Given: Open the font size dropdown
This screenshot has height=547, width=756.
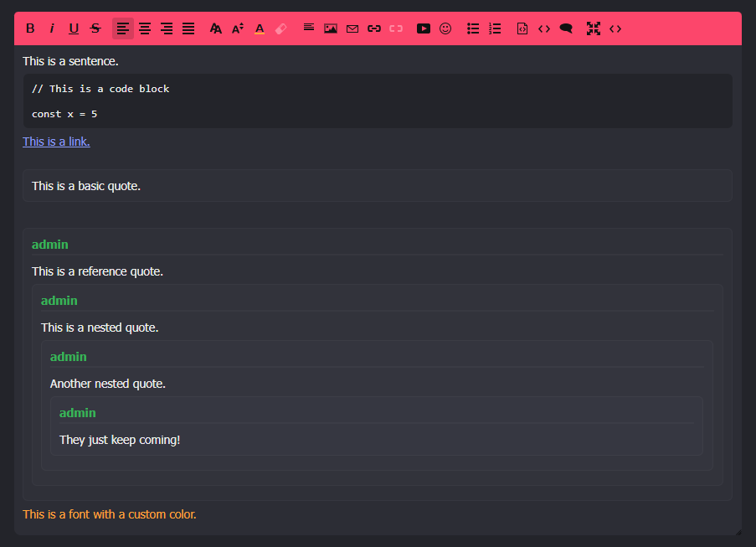Looking at the screenshot, I should [x=238, y=28].
